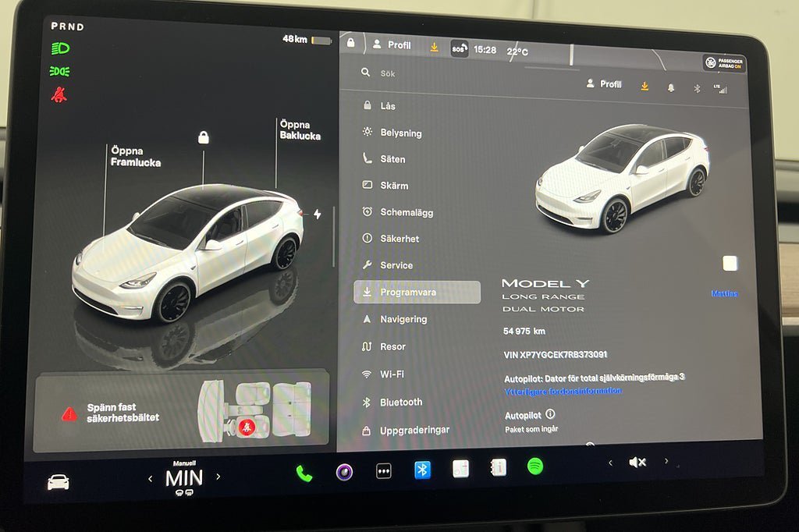Image resolution: width=799 pixels, height=532 pixels.
Task: Open the purple dashcam camera app
Action: point(344,472)
